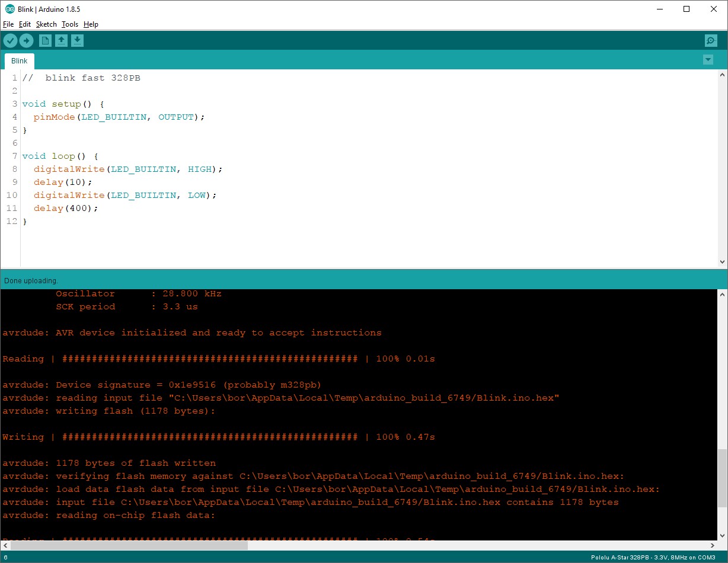Viewport: 728px width, 563px height.
Task: Click the 'SCK period : 3.3 us' line
Action: pyautogui.click(x=127, y=306)
